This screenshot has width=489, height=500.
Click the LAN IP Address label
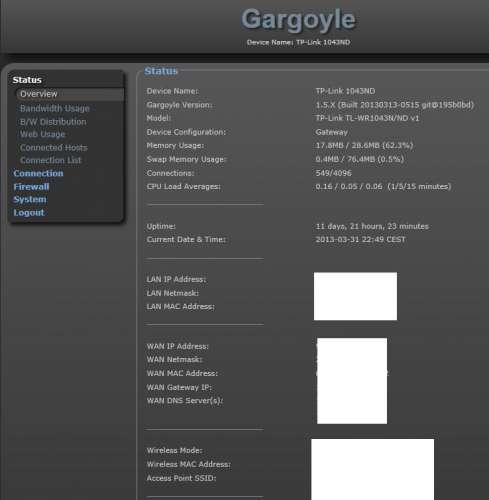pos(176,280)
